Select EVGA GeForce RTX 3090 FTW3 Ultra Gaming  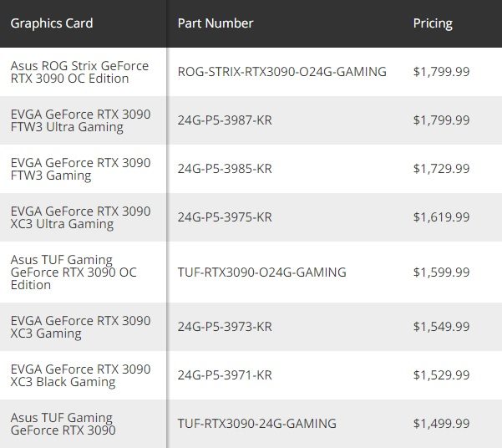point(80,120)
